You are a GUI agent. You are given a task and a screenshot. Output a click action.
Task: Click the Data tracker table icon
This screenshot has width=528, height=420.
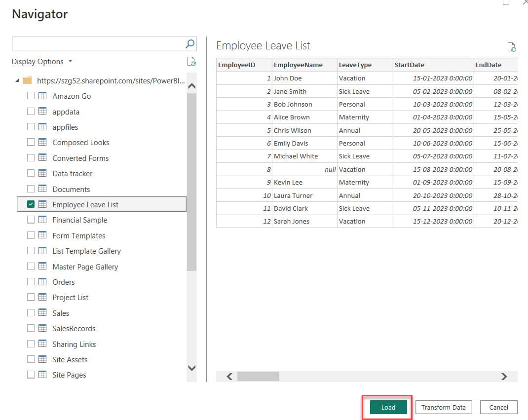(x=42, y=173)
